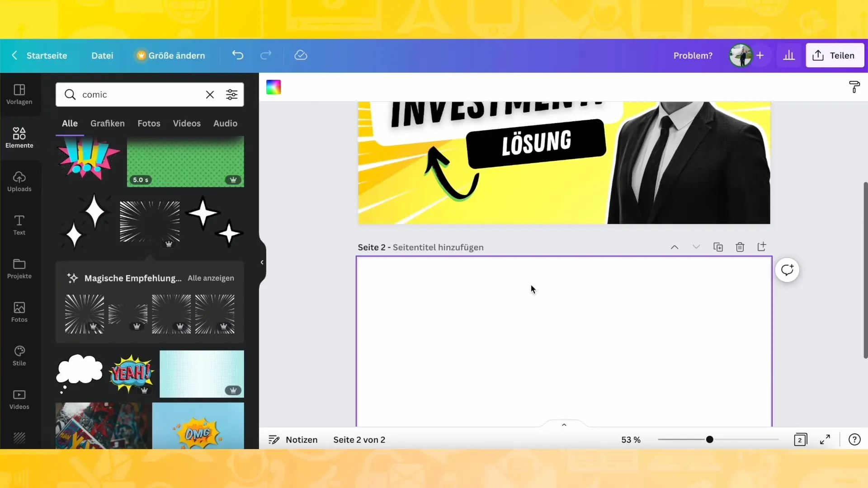The width and height of the screenshot is (868, 488).
Task: Click the color swatch in the toolbar
Action: tap(274, 87)
